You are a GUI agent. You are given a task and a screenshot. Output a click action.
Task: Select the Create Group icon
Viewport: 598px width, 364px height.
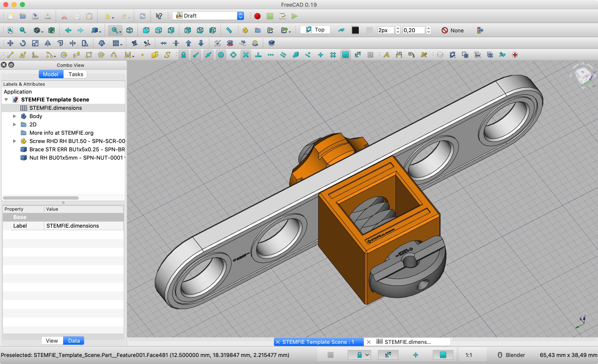click(259, 30)
